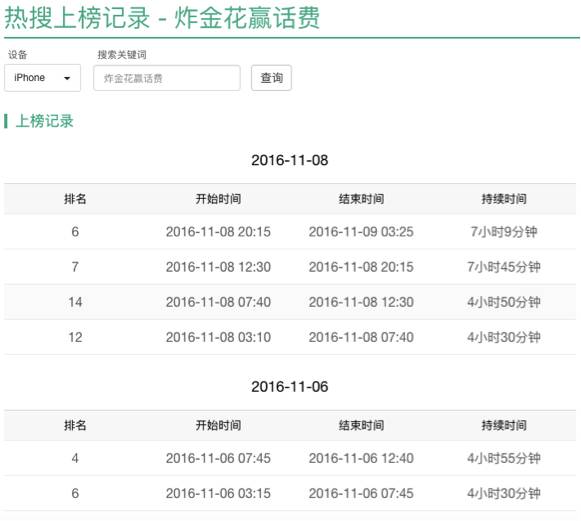Open the iPhone device dropdown
This screenshot has width=581, height=521.
pyautogui.click(x=42, y=78)
